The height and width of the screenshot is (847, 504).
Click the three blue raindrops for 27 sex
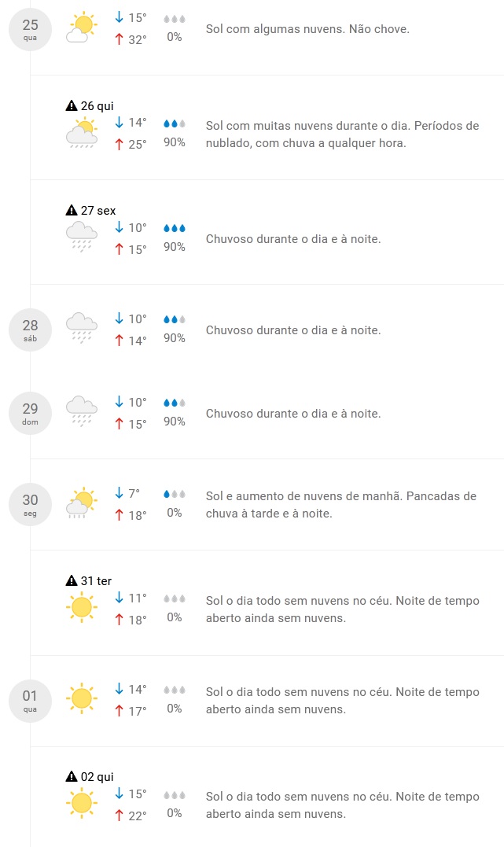pyautogui.click(x=175, y=228)
